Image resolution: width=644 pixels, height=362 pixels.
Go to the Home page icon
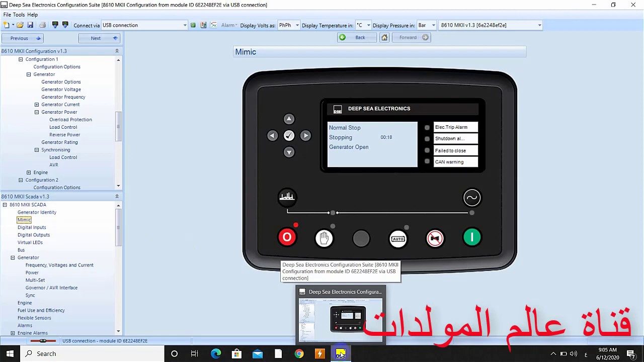[x=384, y=37]
